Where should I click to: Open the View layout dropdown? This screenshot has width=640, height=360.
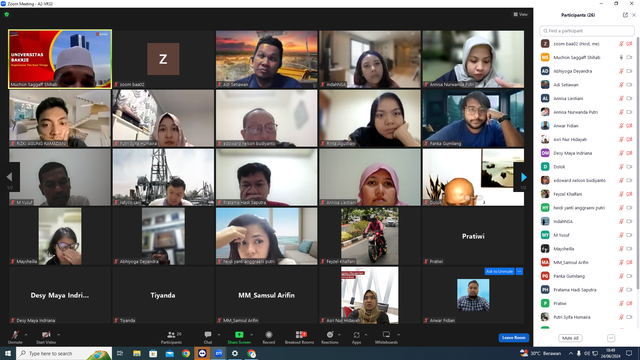[520, 14]
